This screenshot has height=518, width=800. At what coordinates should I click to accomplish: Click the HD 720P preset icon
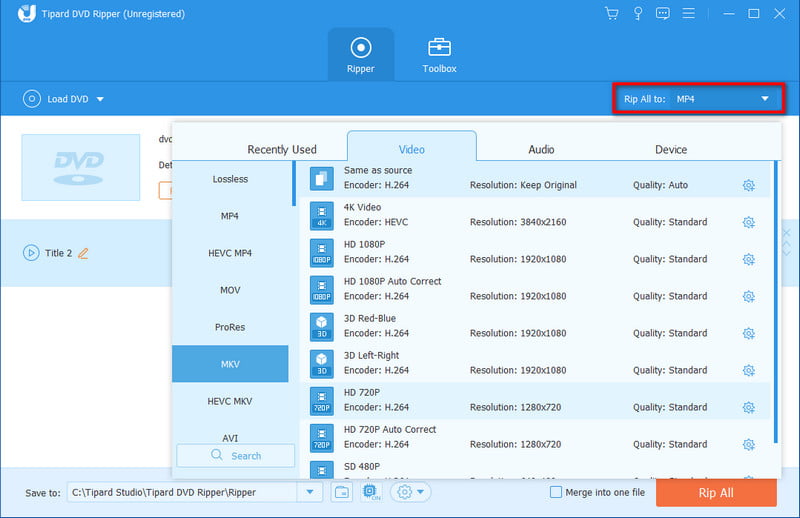click(321, 401)
